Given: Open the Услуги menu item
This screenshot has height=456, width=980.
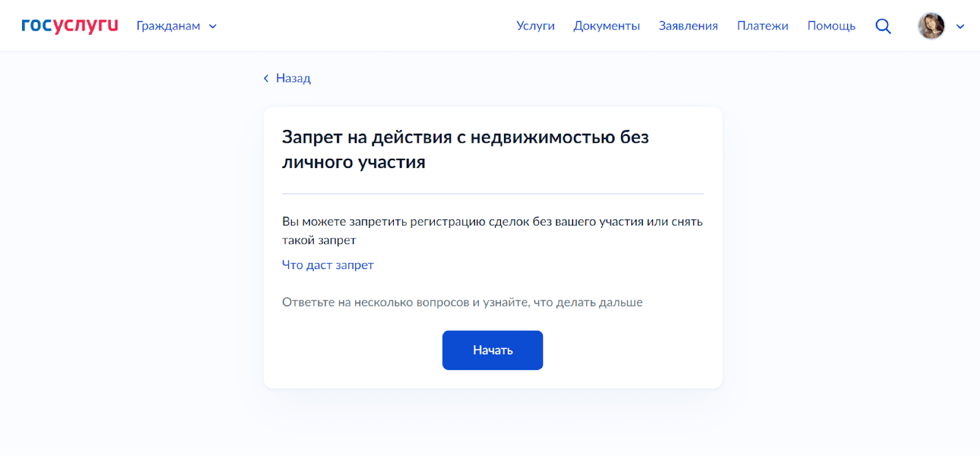Looking at the screenshot, I should click(535, 26).
